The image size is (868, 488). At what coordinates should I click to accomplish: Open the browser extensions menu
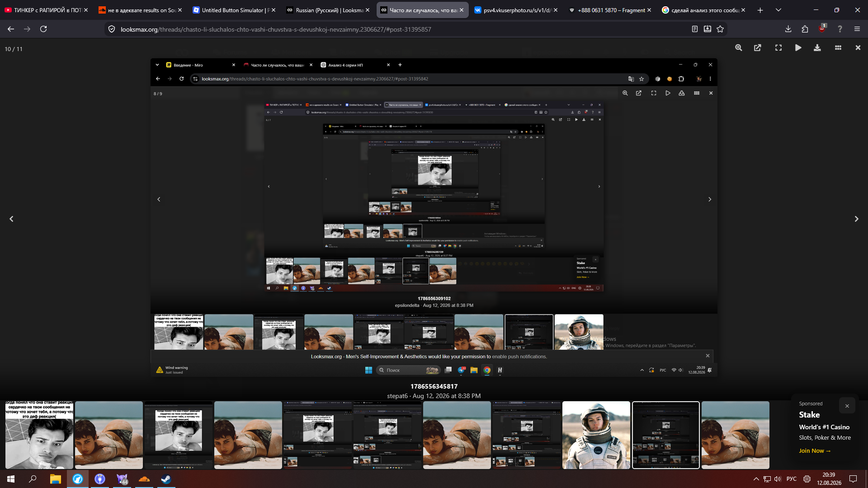point(805,29)
